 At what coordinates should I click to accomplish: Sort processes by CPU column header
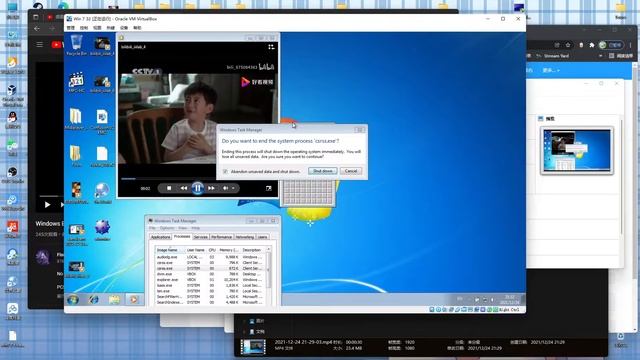[x=212, y=250]
